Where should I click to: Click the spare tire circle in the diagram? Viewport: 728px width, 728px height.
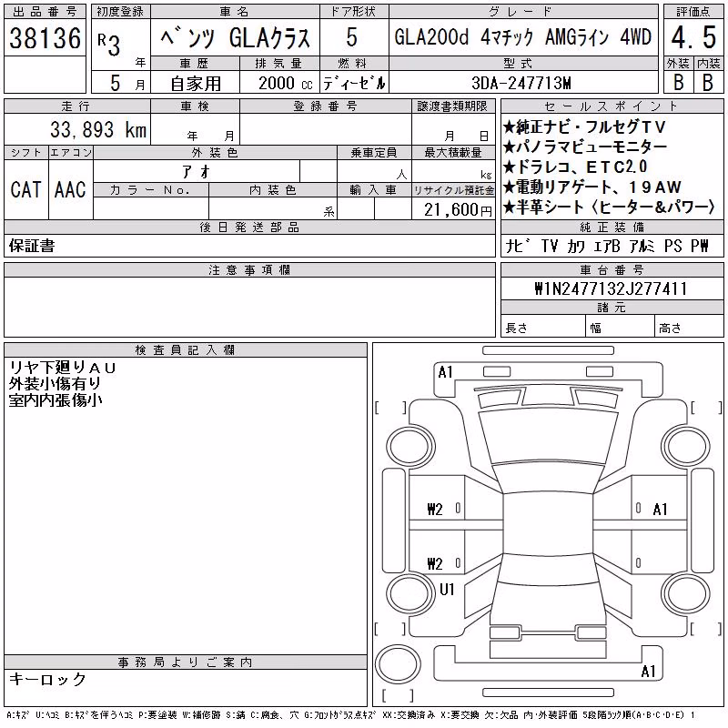tap(398, 666)
